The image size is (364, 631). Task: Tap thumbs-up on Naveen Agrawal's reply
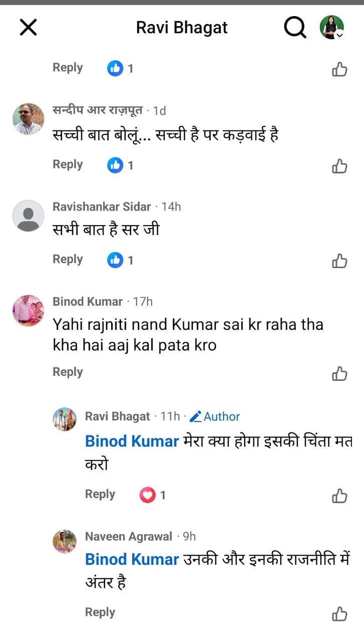click(339, 613)
